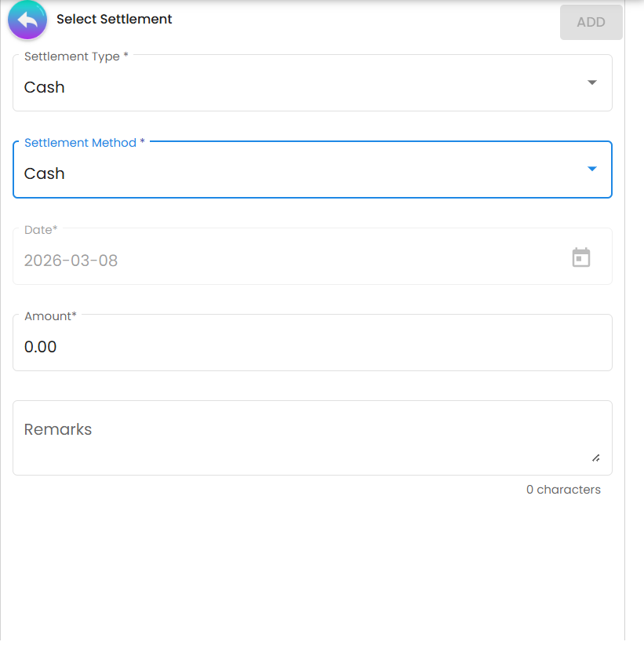Select the highlighted Settlement Method field
The height and width of the screenshot is (649, 644).
(314, 169)
